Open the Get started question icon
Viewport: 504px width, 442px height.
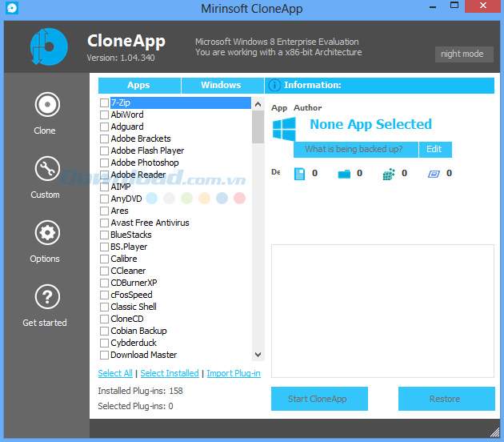pyautogui.click(x=47, y=296)
